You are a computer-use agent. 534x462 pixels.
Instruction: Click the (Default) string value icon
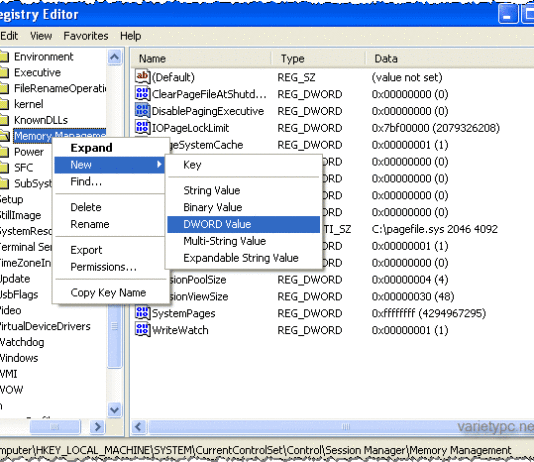[x=142, y=77]
